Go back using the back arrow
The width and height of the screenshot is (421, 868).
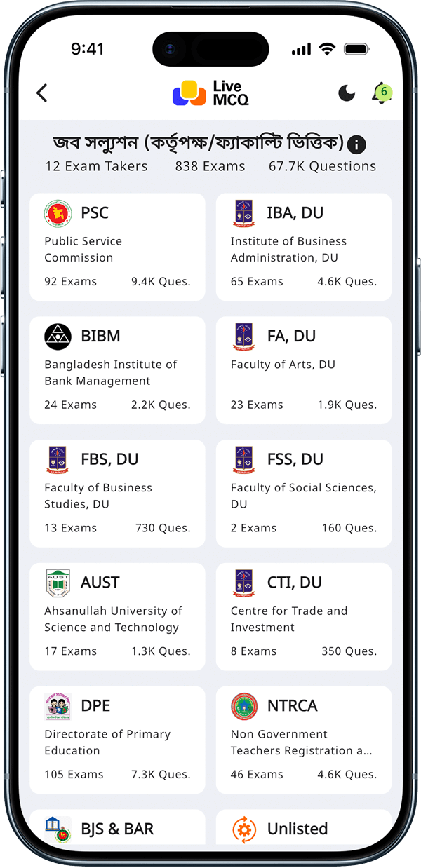pos(41,92)
